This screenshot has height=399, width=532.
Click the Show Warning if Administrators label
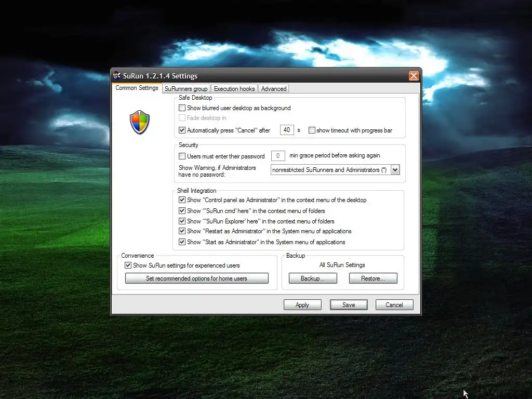coord(217,171)
